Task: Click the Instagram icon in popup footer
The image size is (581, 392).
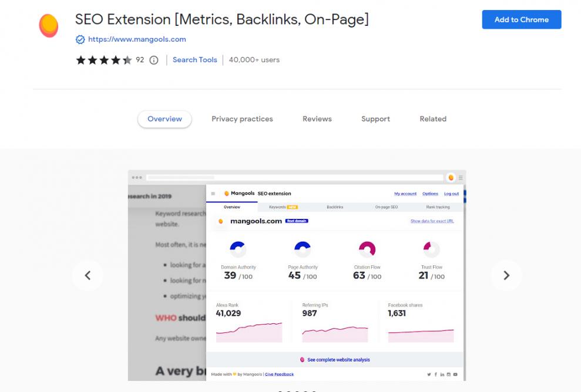Action: 449,374
